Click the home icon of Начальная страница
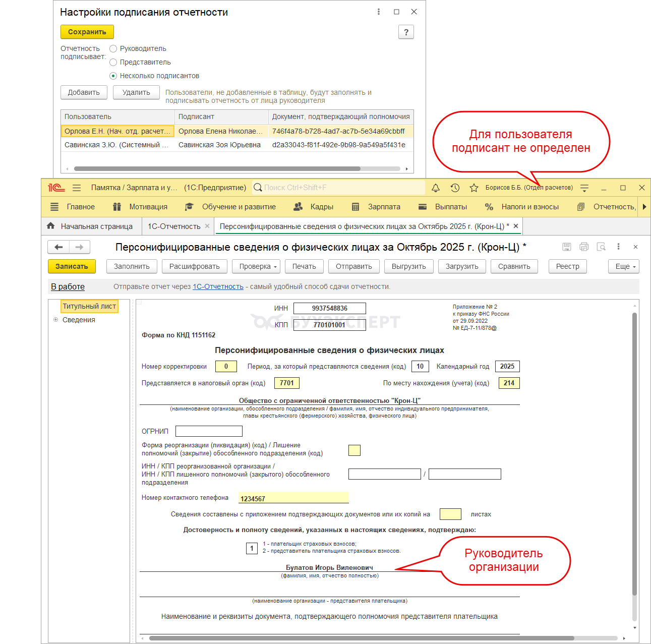This screenshot has width=651, height=644. click(x=50, y=226)
